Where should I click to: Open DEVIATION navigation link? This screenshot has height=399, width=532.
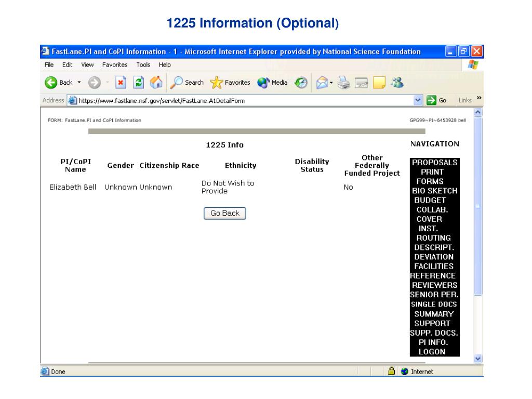point(434,257)
